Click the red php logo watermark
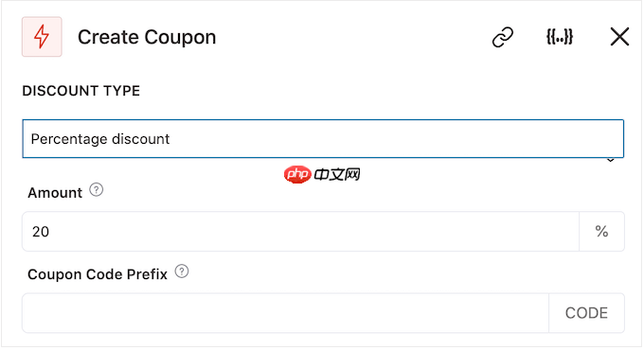This screenshot has height=350, width=644. [x=297, y=175]
